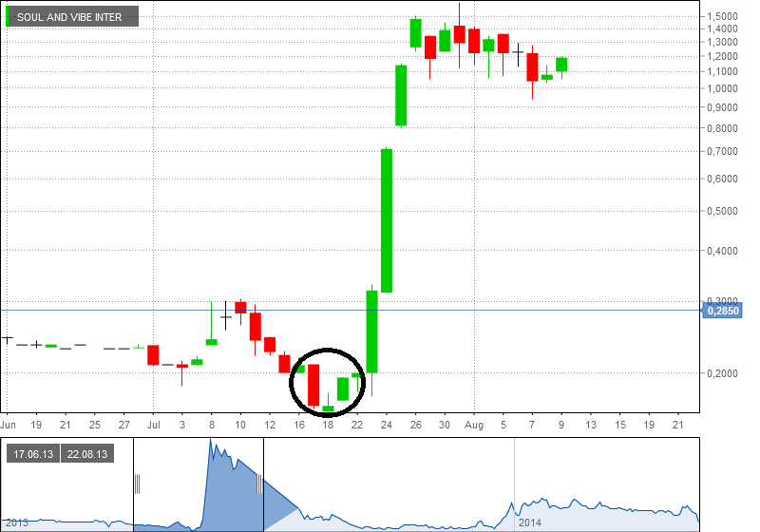This screenshot has width=760, height=532.
Task: Grab the right range handle in the navigator
Action: pyautogui.click(x=259, y=484)
